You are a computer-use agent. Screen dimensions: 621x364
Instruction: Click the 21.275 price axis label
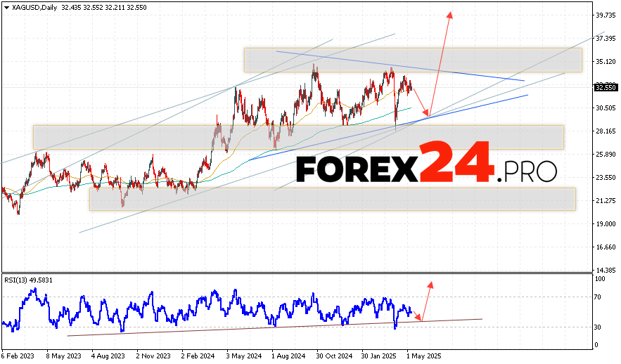(x=606, y=201)
